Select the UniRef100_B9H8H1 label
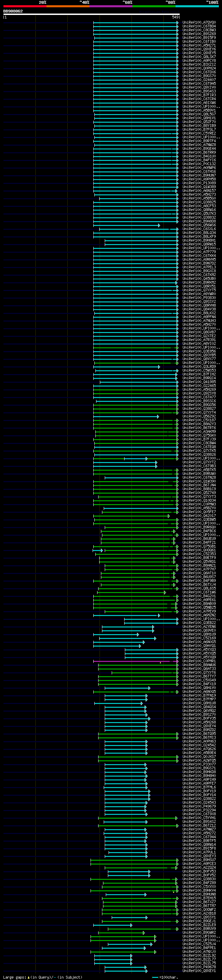Viewport: 222px width, 980px height. coord(199,241)
